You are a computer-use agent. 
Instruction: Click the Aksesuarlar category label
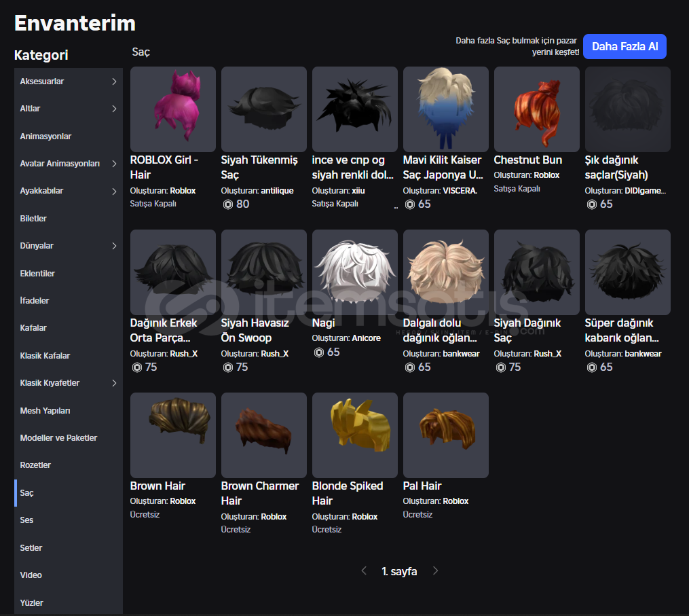[x=41, y=81]
